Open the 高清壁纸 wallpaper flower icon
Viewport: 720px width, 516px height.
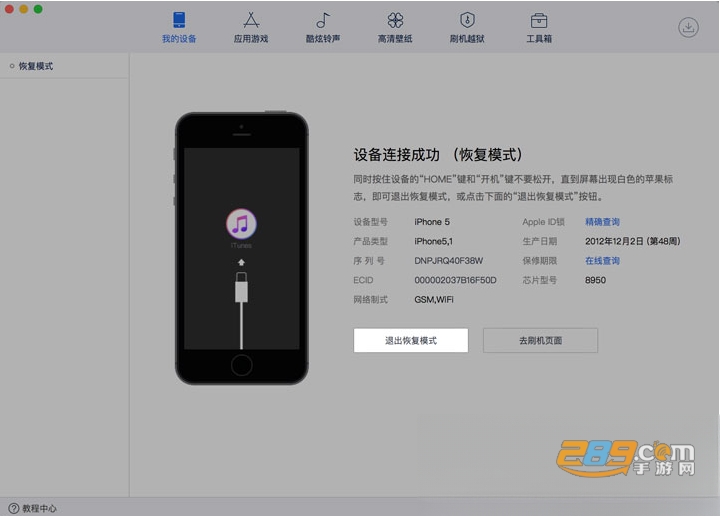[395, 20]
